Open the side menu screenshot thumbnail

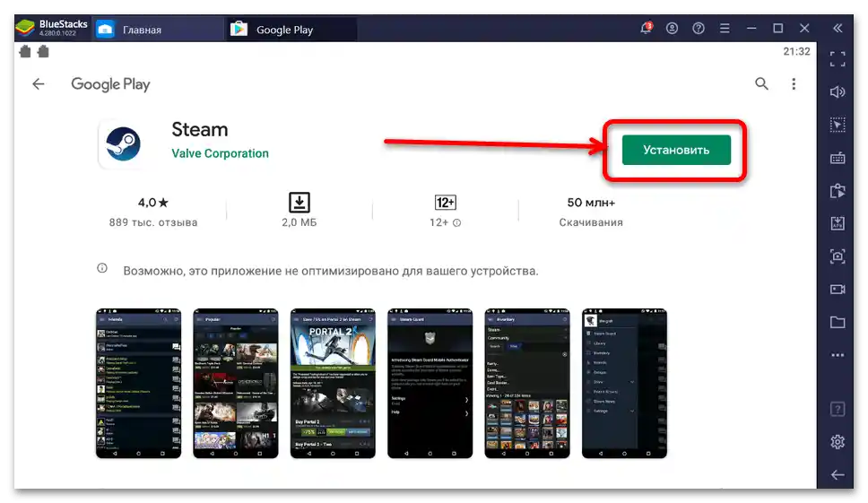tap(624, 383)
